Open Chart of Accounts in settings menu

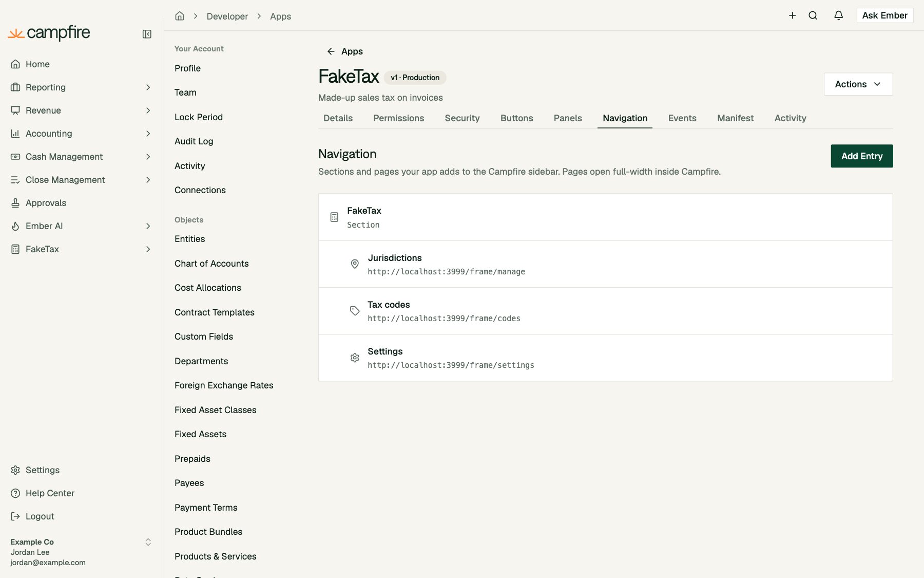point(211,264)
